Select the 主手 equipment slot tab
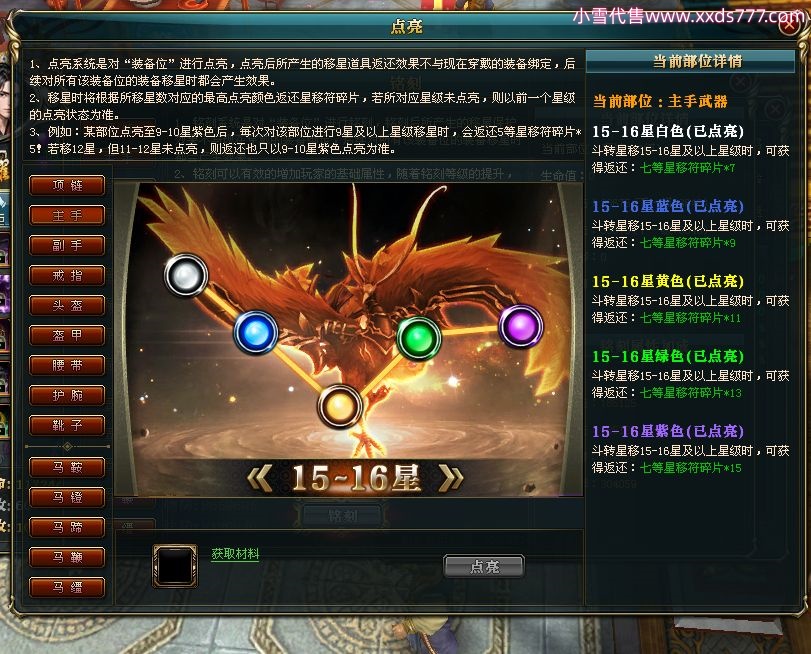Screen dimensions: 811x654 [x=67, y=215]
